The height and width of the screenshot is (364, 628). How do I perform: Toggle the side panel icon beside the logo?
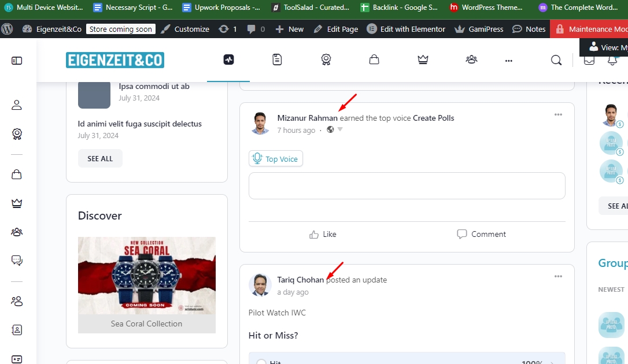coord(17,61)
